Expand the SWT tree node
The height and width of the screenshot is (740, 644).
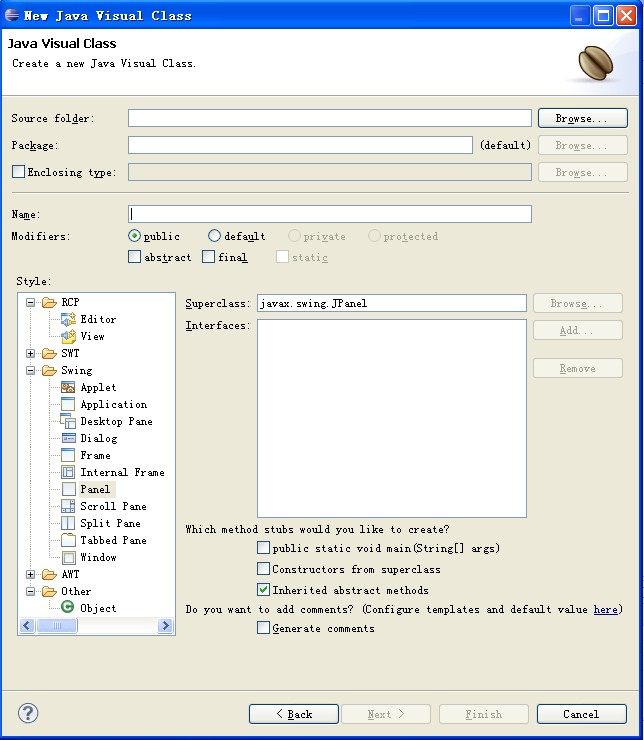point(31,353)
